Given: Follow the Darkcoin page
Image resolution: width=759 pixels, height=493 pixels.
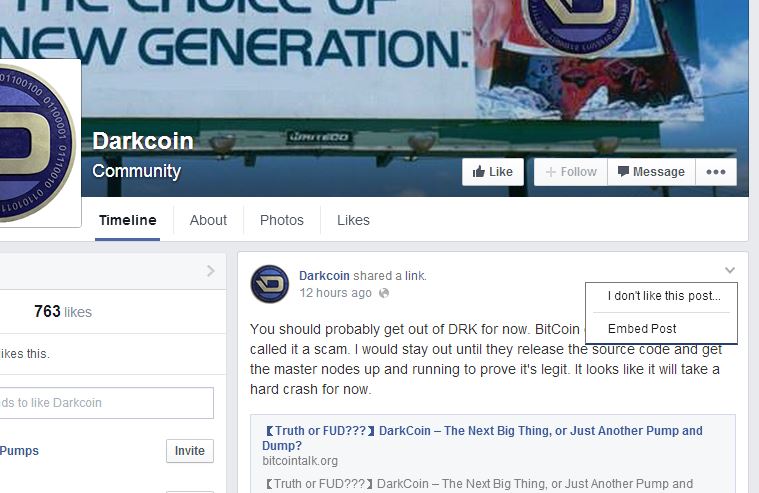Looking at the screenshot, I should [x=571, y=172].
